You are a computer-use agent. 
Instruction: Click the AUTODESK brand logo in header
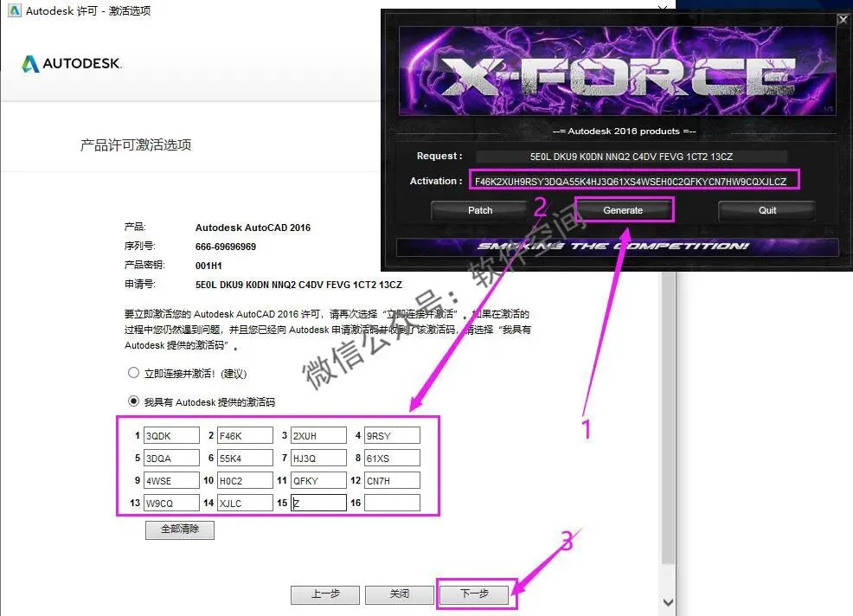click(71, 64)
